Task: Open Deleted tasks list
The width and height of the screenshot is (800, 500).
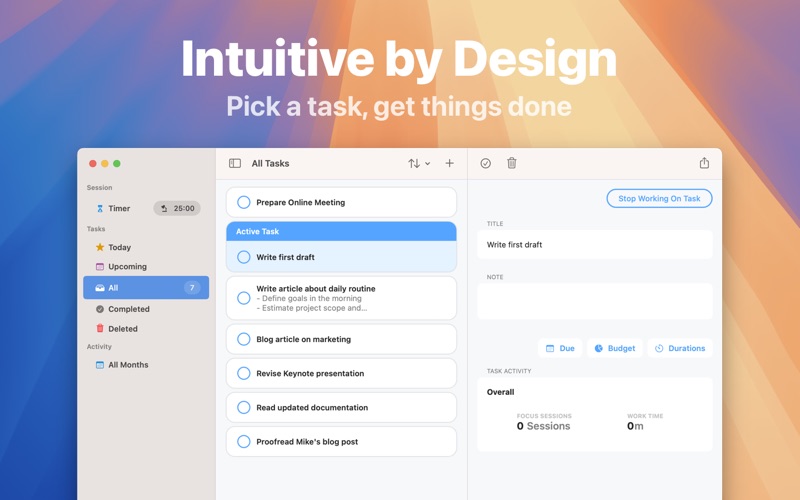Action: click(x=122, y=329)
